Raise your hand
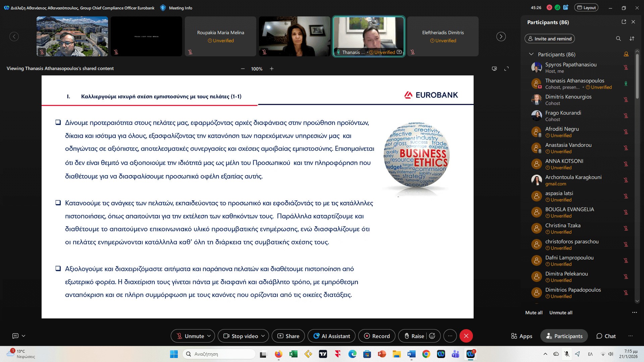Image resolution: width=644 pixels, height=362 pixels. click(414, 336)
